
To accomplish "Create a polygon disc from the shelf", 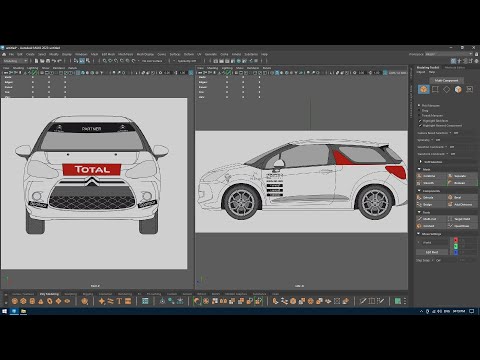I will pyautogui.click(x=67, y=301).
